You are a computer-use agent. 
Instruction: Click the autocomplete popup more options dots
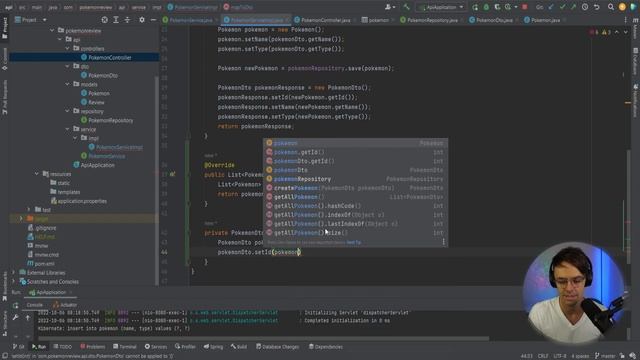click(443, 242)
